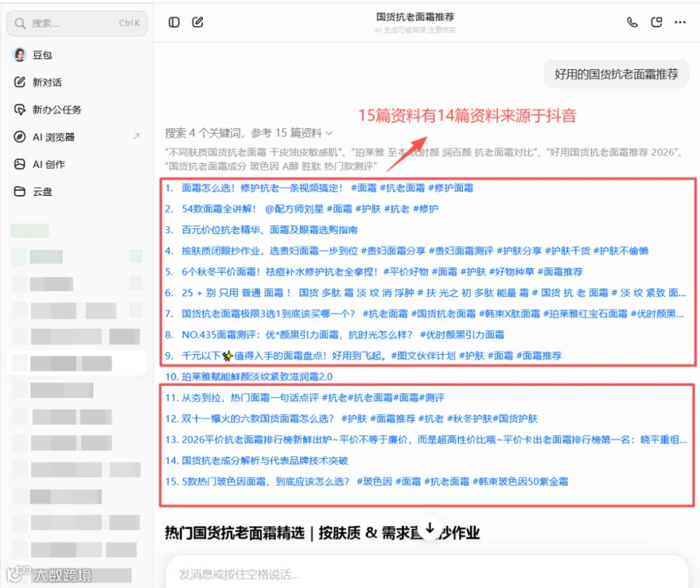Open the three-dot more options menu
Screen dimensions: 700x588
coord(680,23)
